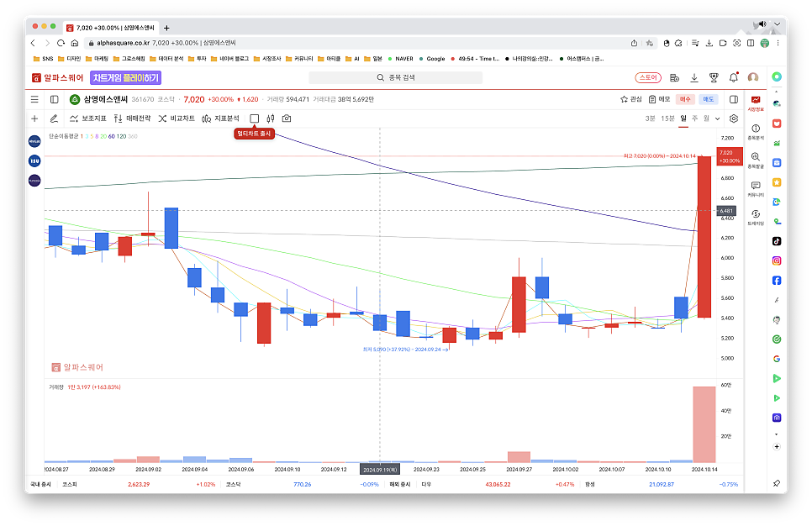Select the 일 daily timeframe
Viewport: 812px width, 526px height.
(683, 118)
